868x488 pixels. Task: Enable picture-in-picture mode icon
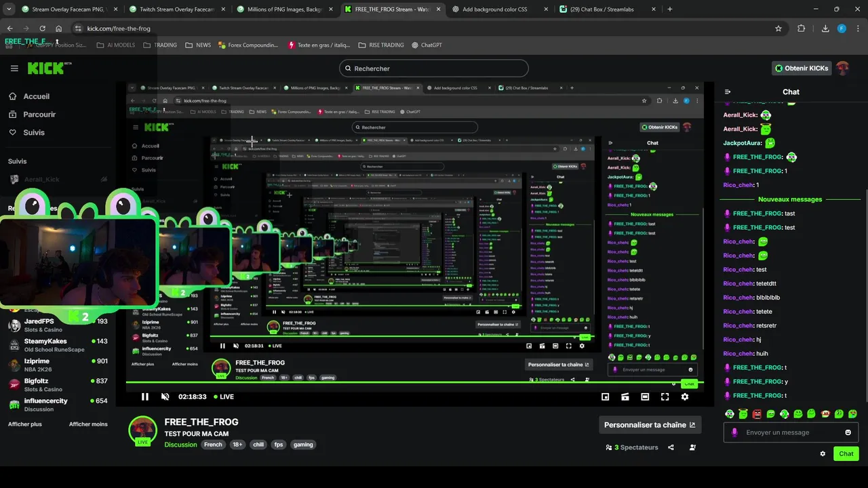coord(605,396)
